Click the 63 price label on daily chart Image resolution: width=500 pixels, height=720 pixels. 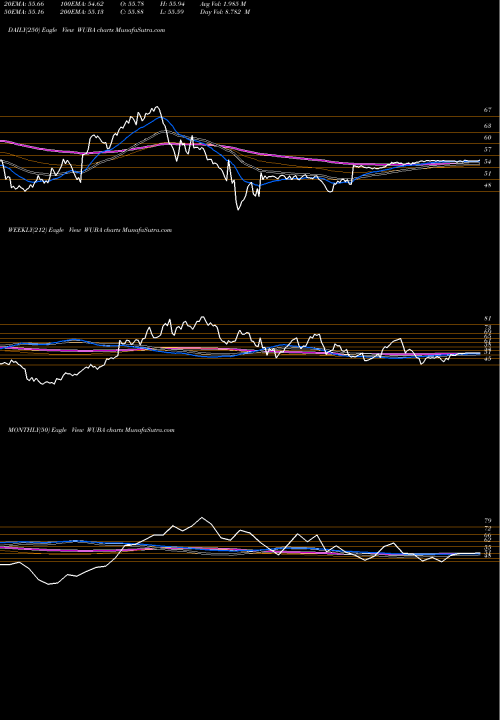pyautogui.click(x=487, y=126)
